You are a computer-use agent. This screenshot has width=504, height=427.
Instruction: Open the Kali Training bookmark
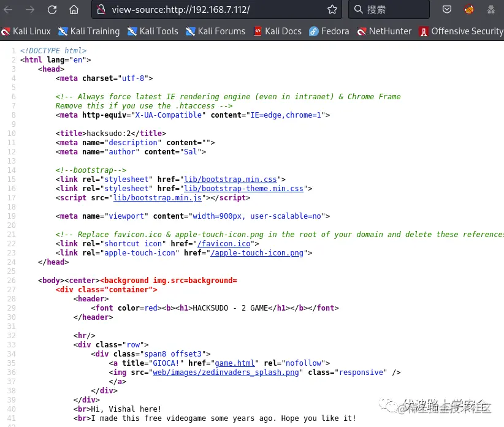pyautogui.click(x=89, y=31)
